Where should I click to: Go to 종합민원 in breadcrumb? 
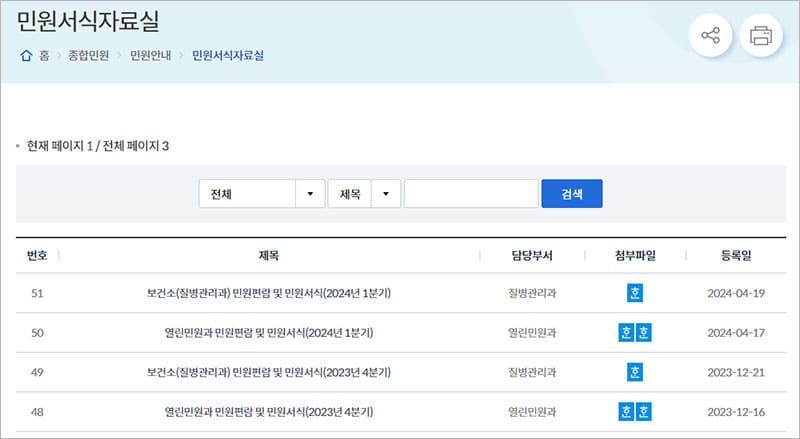(88, 56)
